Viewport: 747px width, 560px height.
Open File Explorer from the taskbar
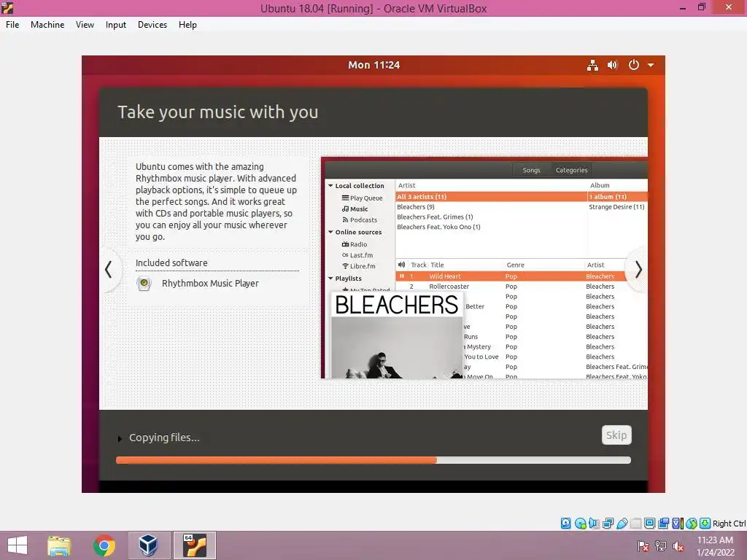[x=59, y=545]
